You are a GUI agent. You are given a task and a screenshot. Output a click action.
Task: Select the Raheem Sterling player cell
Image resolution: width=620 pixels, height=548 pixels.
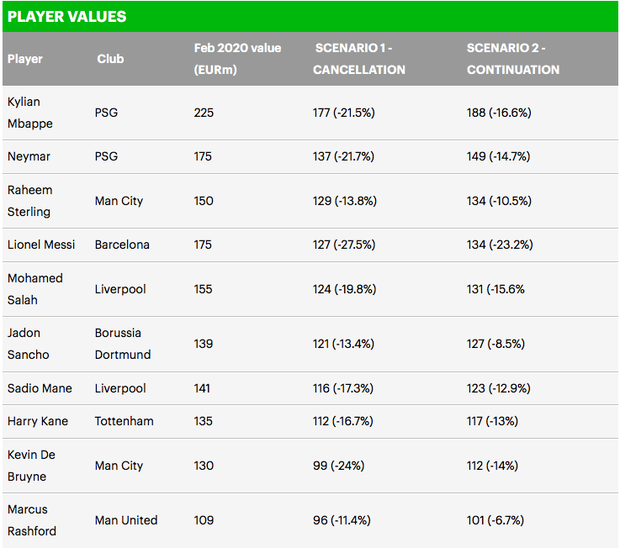tap(30, 200)
